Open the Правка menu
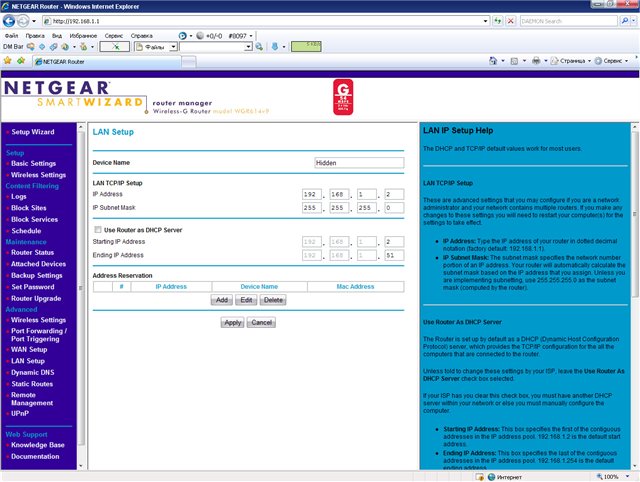This screenshot has height=482, width=640. pyautogui.click(x=35, y=36)
